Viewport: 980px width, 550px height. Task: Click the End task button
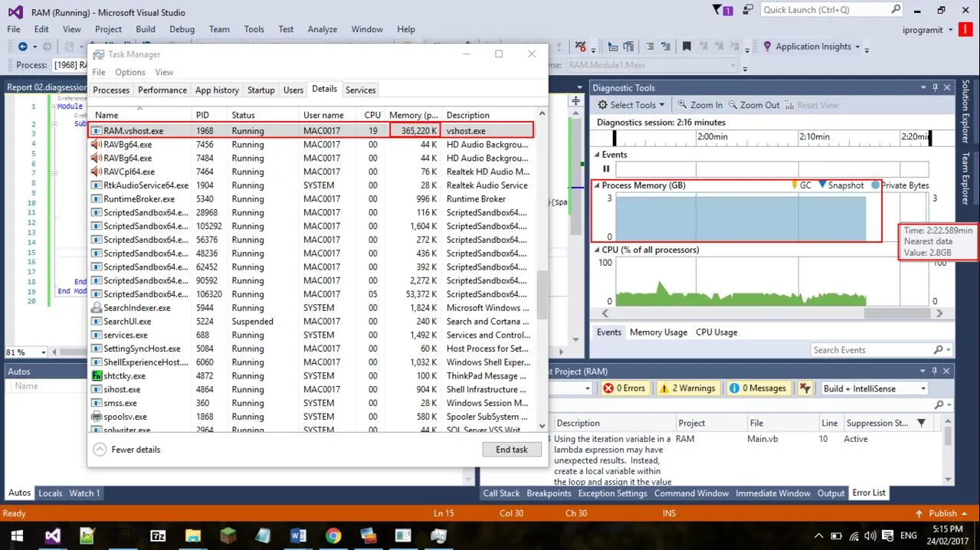(511, 450)
